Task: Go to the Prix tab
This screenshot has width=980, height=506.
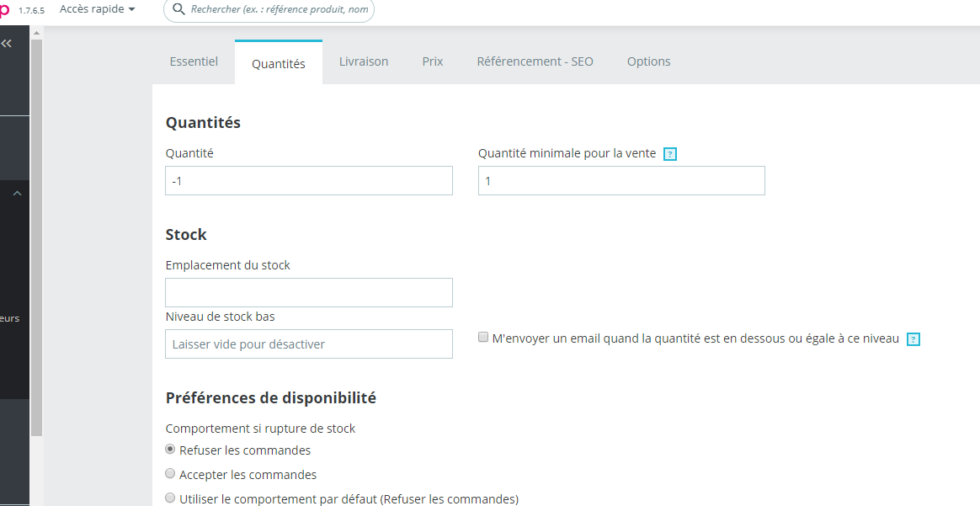Action: click(x=433, y=61)
